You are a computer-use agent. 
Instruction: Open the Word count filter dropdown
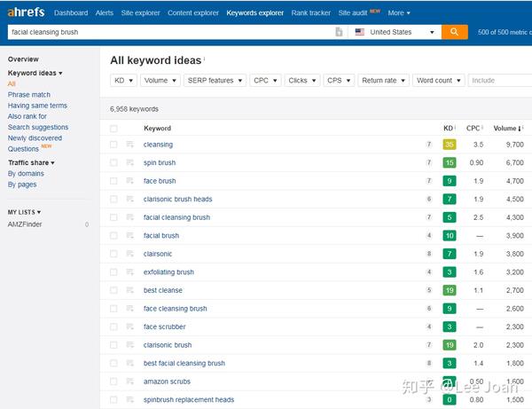(438, 81)
